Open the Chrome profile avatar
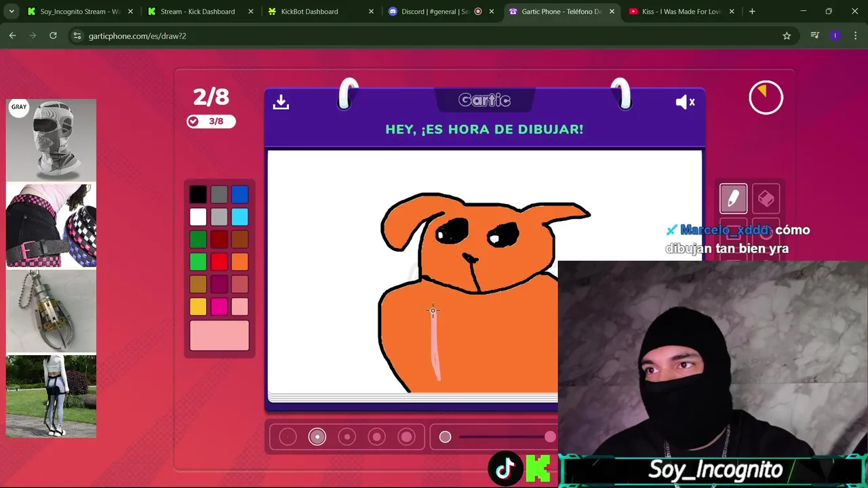Image resolution: width=868 pixels, height=488 pixels. click(x=835, y=36)
